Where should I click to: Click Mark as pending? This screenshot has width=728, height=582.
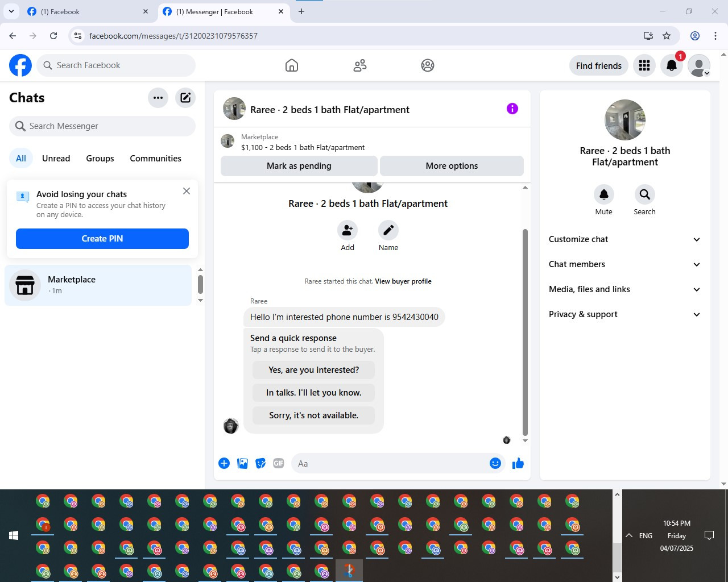pyautogui.click(x=299, y=166)
